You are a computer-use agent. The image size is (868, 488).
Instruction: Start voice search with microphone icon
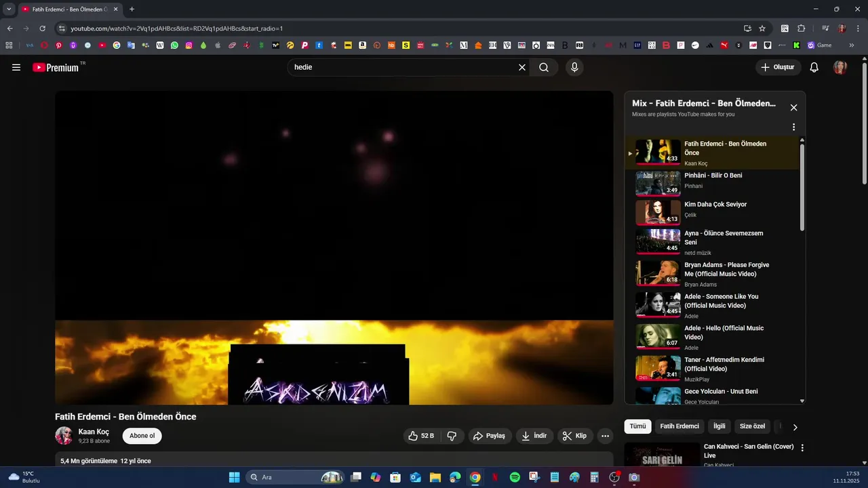574,67
